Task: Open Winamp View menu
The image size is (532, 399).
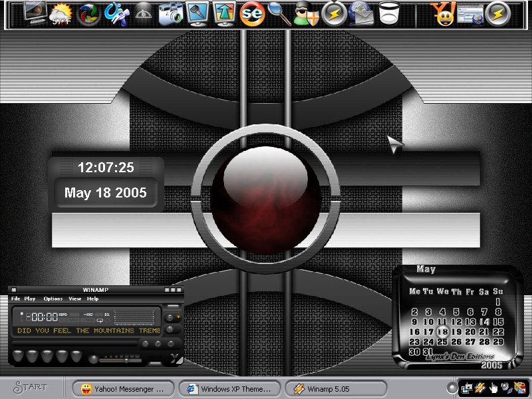Action: [x=74, y=299]
